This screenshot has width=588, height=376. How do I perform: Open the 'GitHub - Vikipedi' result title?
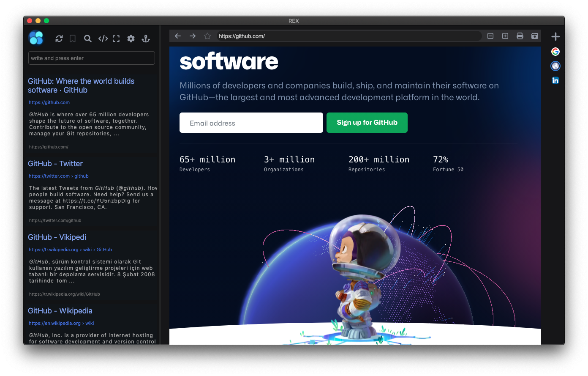click(x=57, y=237)
